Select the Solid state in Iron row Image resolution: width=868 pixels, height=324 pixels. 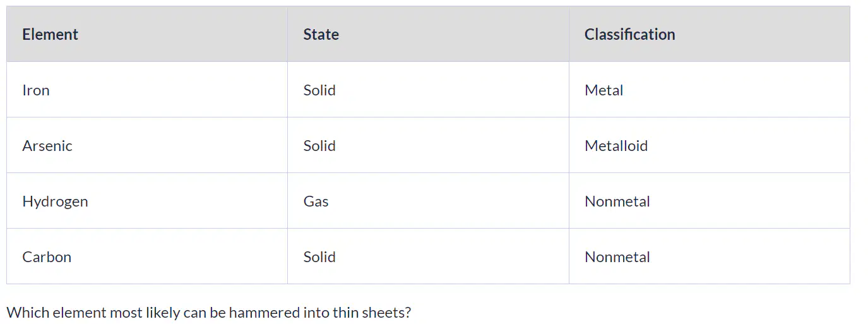(428, 90)
